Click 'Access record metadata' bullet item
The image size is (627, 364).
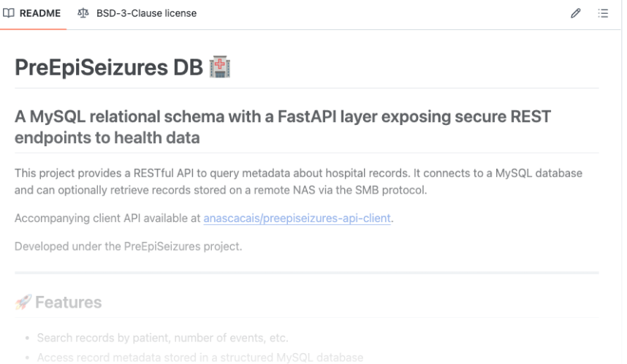tap(200, 357)
